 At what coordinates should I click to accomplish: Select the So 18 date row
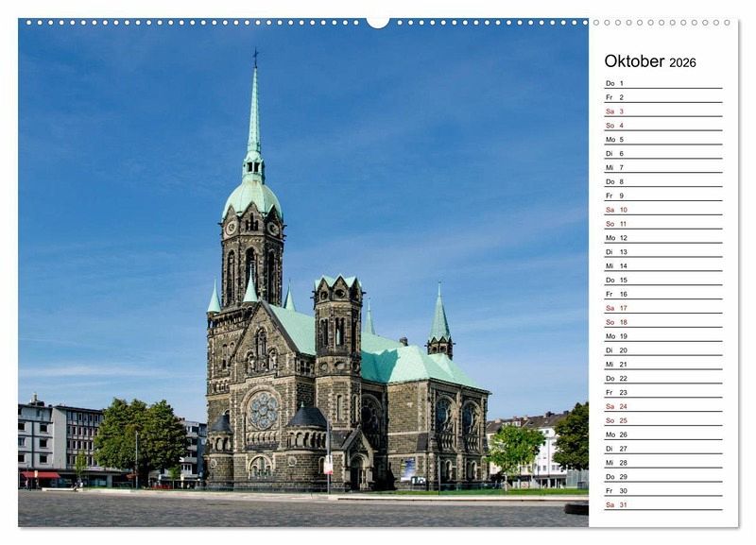[661, 322]
